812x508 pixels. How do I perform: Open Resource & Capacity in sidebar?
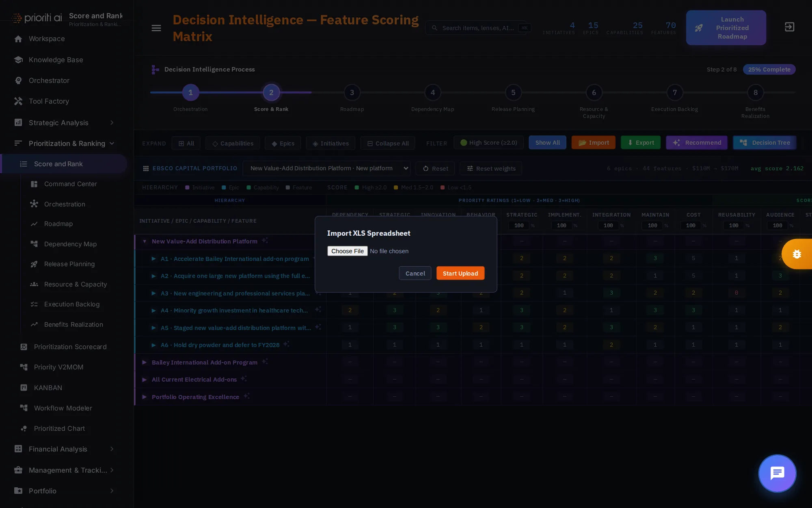pos(75,284)
